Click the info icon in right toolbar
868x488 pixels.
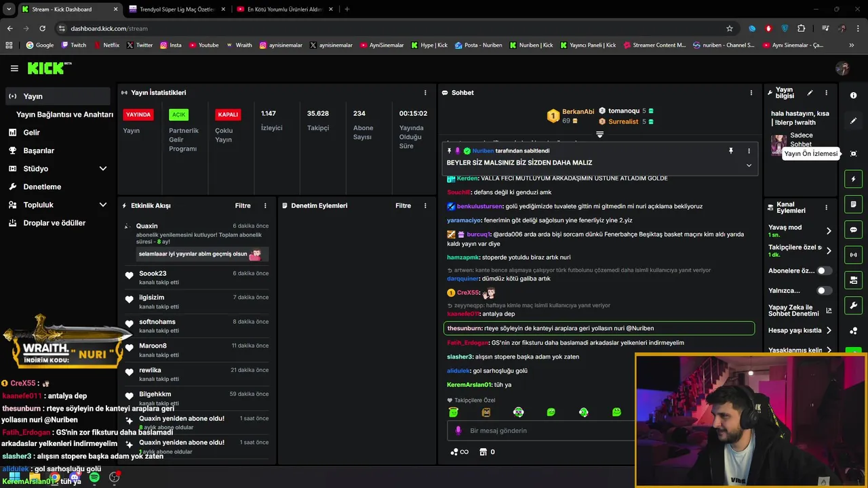(x=853, y=96)
